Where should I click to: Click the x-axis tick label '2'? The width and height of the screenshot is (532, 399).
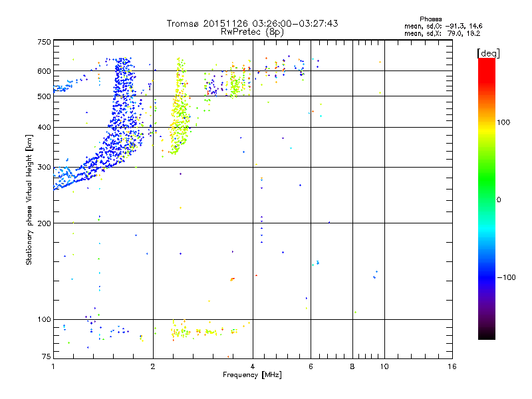153,366
